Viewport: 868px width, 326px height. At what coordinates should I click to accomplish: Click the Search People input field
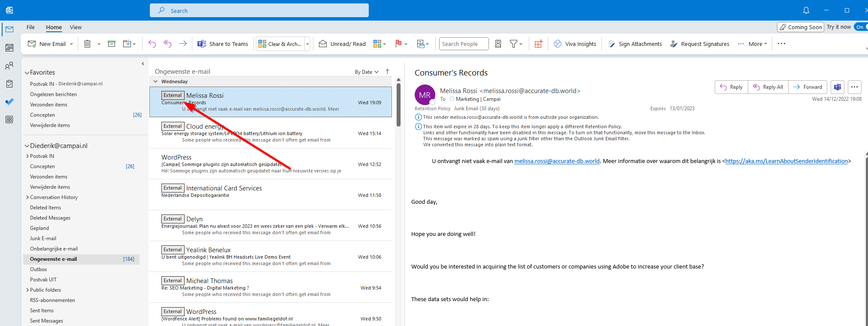click(463, 44)
